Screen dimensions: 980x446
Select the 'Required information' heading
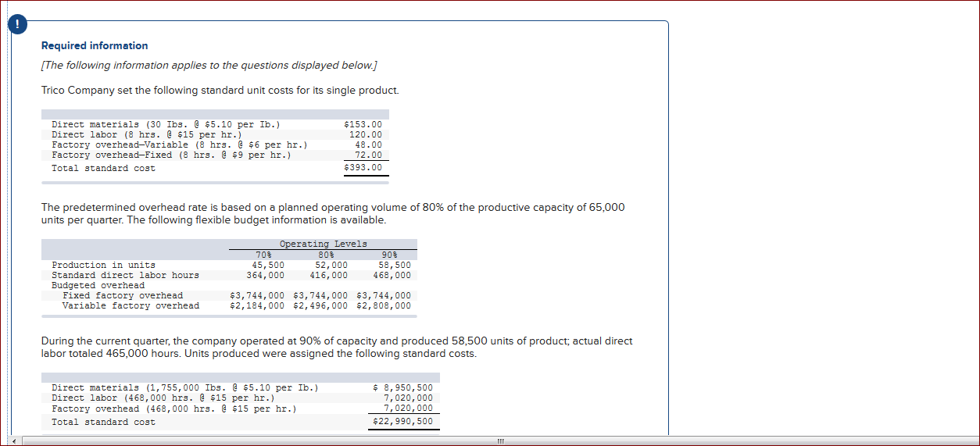pos(95,46)
